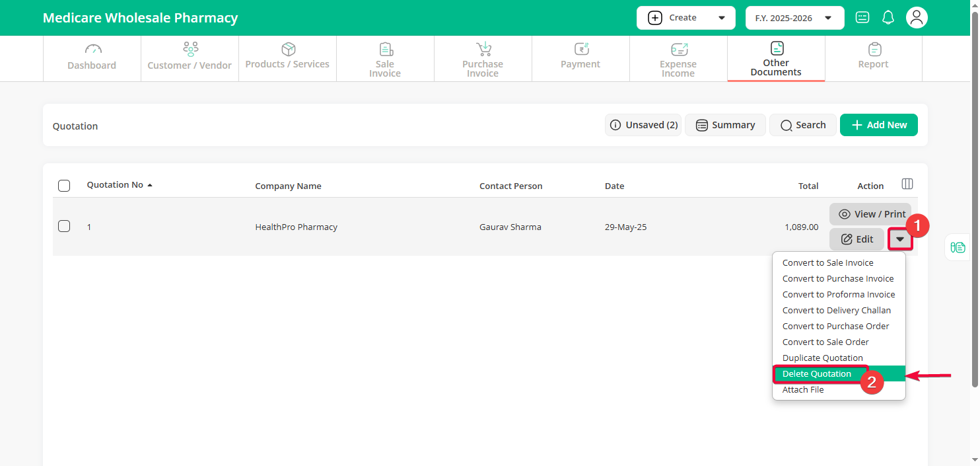Open the Summary button
Image resolution: width=980 pixels, height=466 pixels.
(x=725, y=125)
